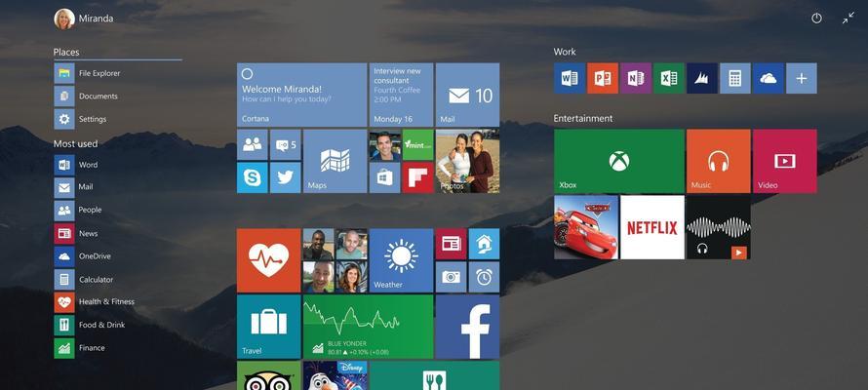The image size is (868, 390).
Task: Shrink the Start menu with collapse arrows
Action: [848, 19]
